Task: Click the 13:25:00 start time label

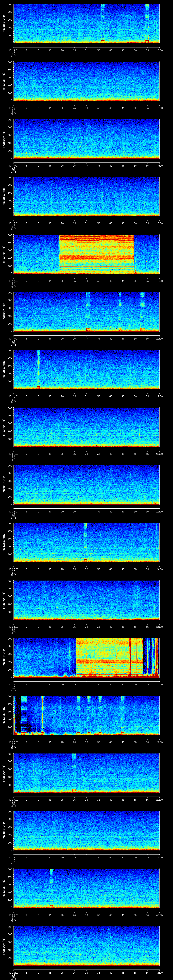Action: [13, 684]
